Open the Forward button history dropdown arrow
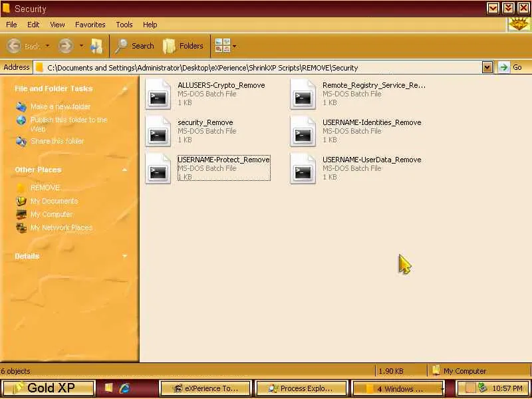Screen dimensions: 532x399 [x=81, y=46]
